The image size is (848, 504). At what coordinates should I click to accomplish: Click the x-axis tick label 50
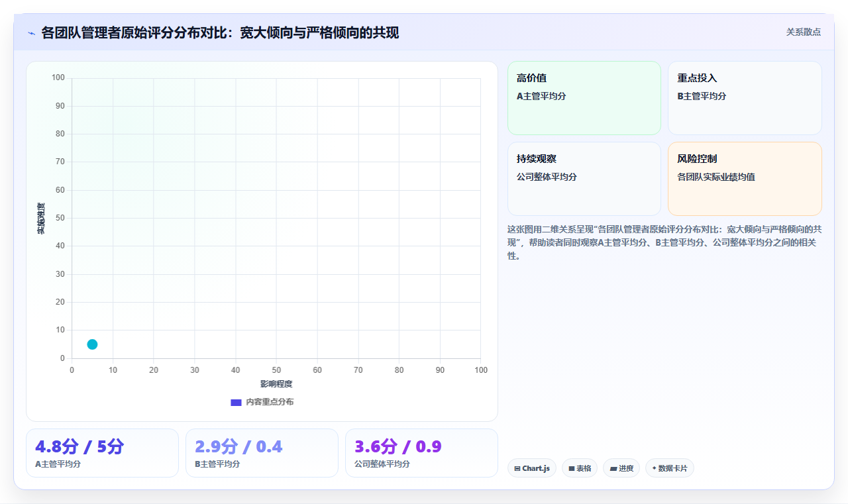point(276,370)
